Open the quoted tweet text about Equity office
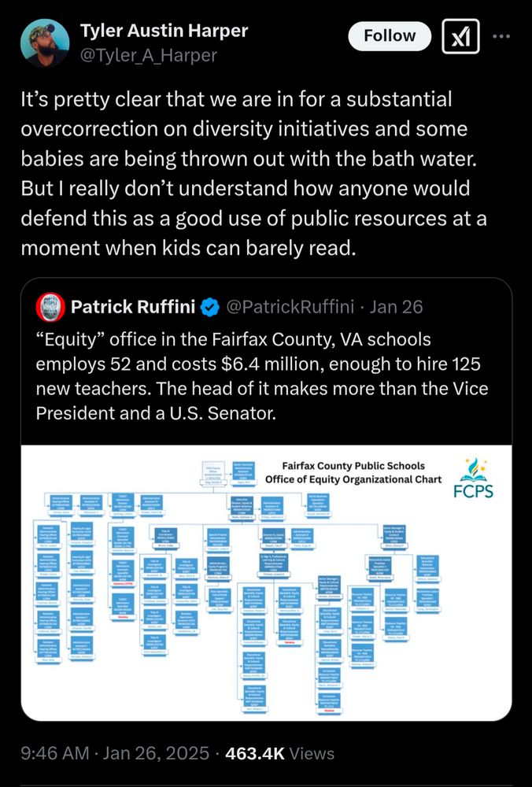Viewport: 532px width, 787px height. 261,376
